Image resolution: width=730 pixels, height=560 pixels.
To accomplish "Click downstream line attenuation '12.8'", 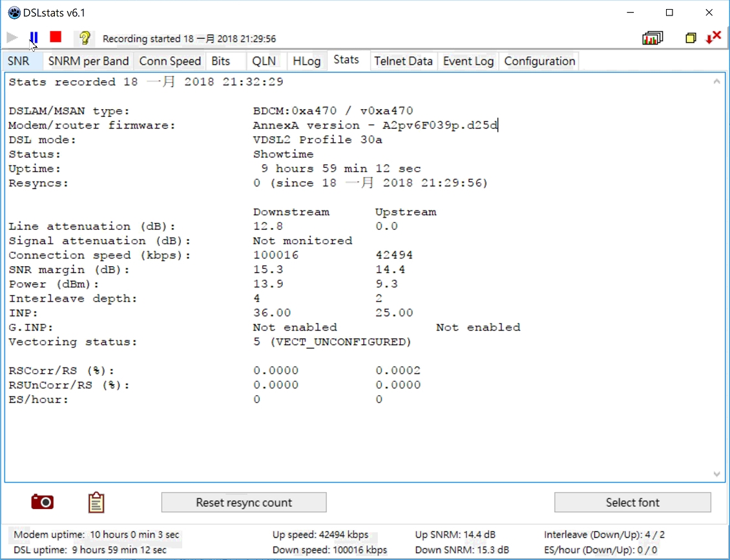I will pyautogui.click(x=268, y=227).
